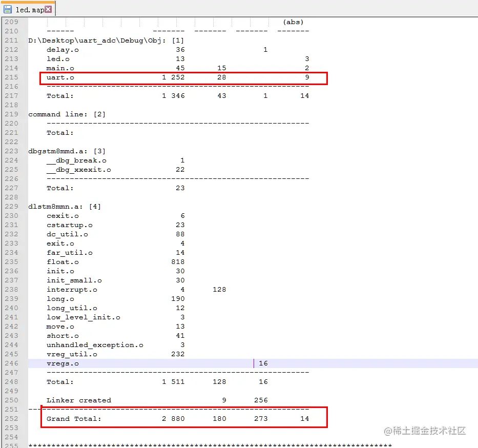
Task: Click the text 'unhandled_exception.o'
Action: click(x=95, y=345)
